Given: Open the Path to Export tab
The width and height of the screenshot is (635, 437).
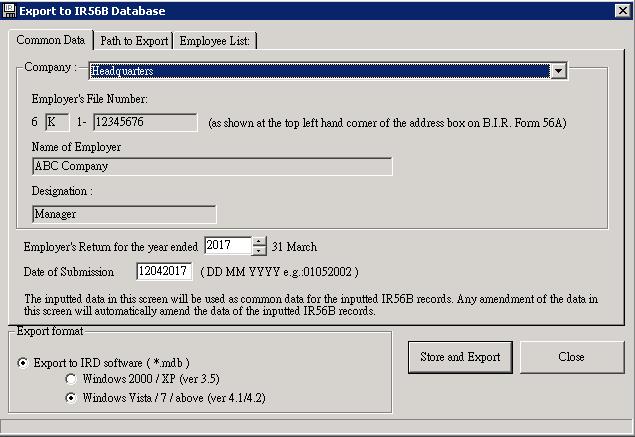Looking at the screenshot, I should [134, 41].
